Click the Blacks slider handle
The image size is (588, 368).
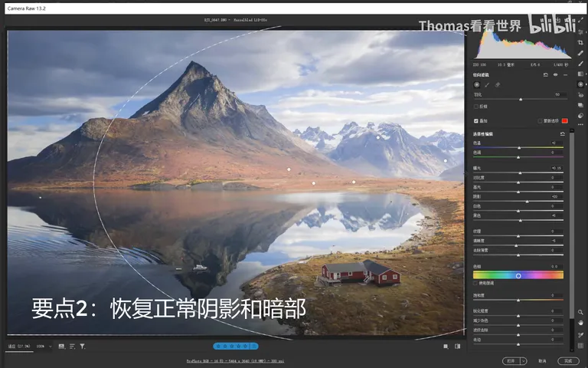coord(521,221)
